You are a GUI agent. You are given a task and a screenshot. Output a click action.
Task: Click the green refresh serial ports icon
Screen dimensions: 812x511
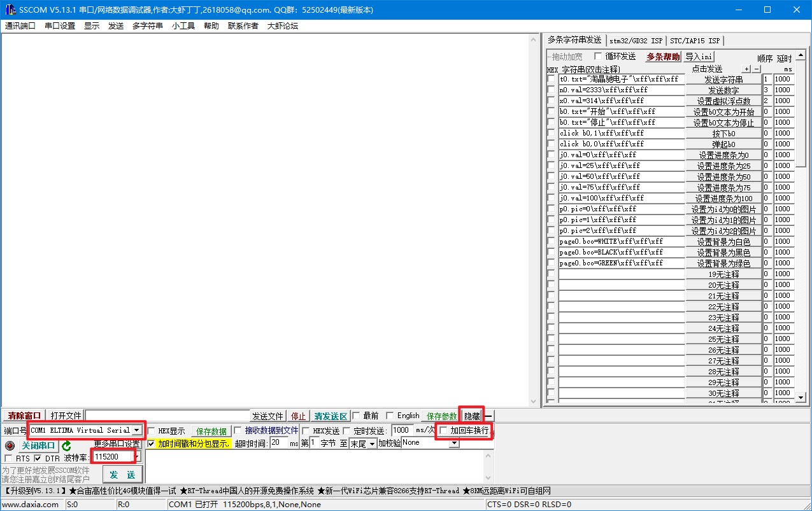66,447
